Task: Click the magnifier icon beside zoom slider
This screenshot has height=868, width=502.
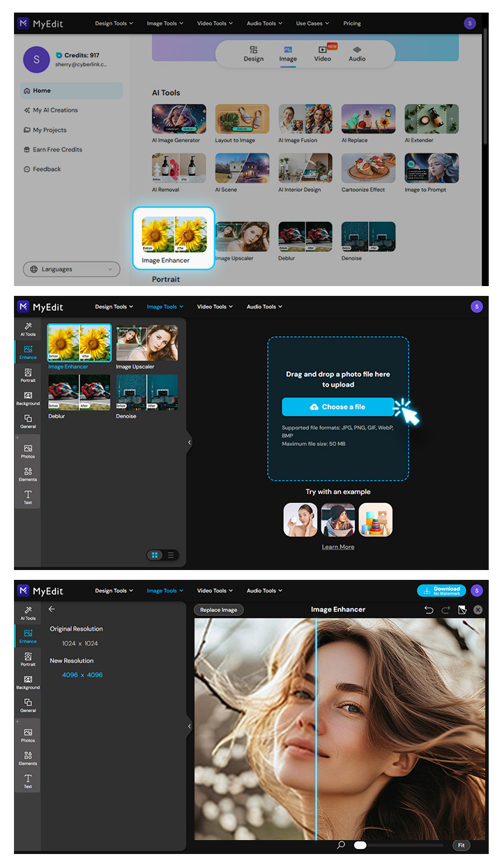Action: [341, 845]
